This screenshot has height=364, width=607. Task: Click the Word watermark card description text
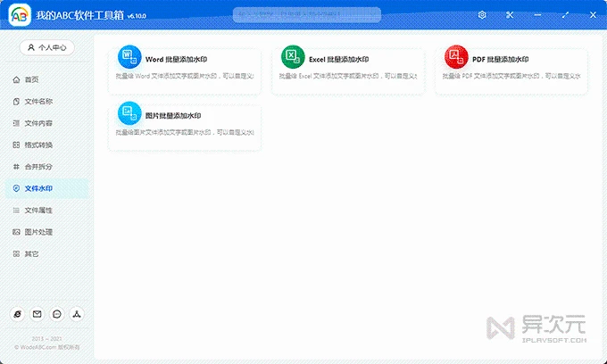(x=185, y=76)
